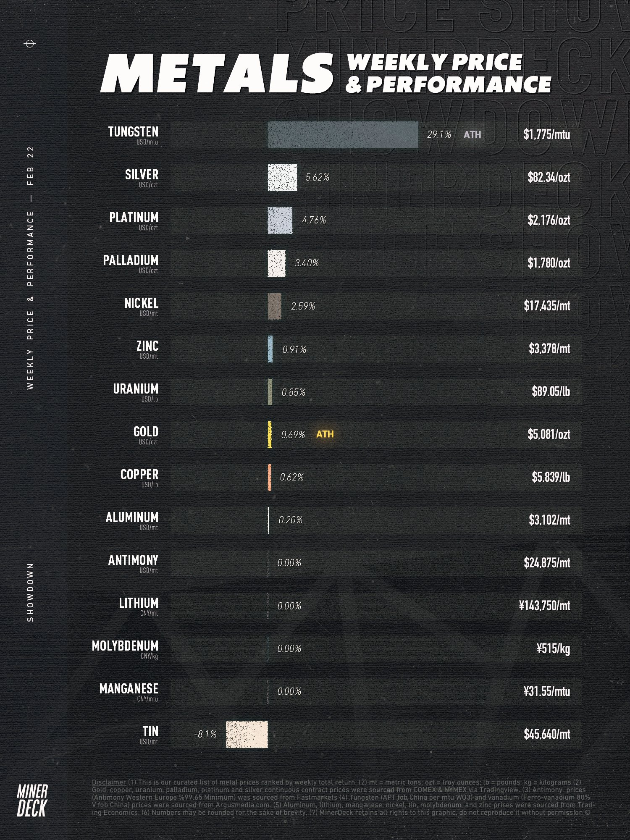Click the disclaimer text at the bottom
The height and width of the screenshot is (840, 630).
coord(342,797)
